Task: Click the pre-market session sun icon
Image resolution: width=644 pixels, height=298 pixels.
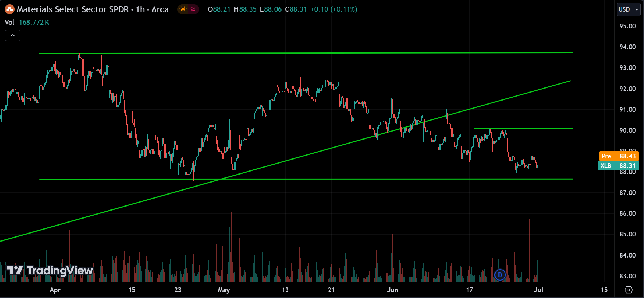Action: 183,9
